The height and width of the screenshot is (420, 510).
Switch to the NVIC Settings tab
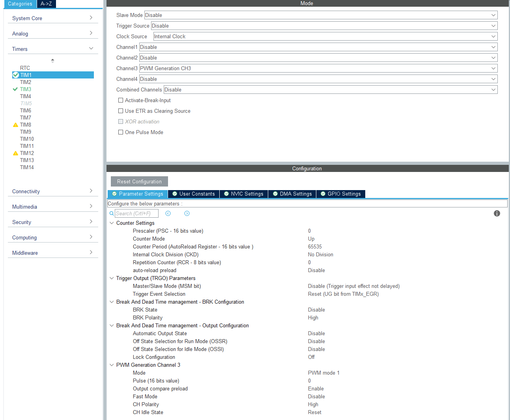pyautogui.click(x=243, y=194)
